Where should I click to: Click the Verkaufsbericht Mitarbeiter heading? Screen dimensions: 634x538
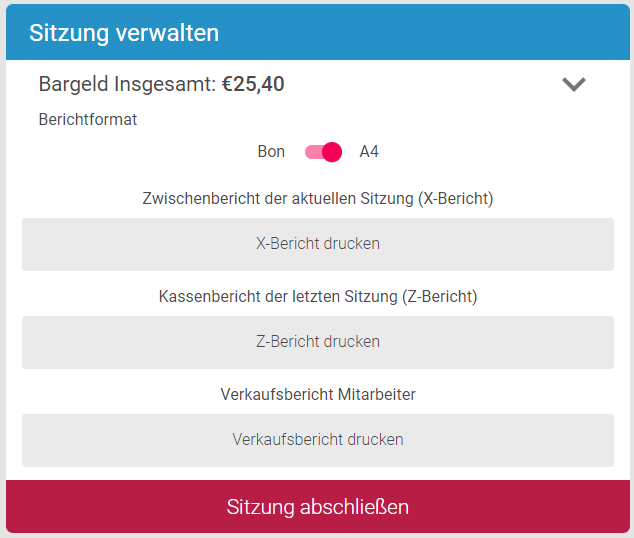click(318, 394)
